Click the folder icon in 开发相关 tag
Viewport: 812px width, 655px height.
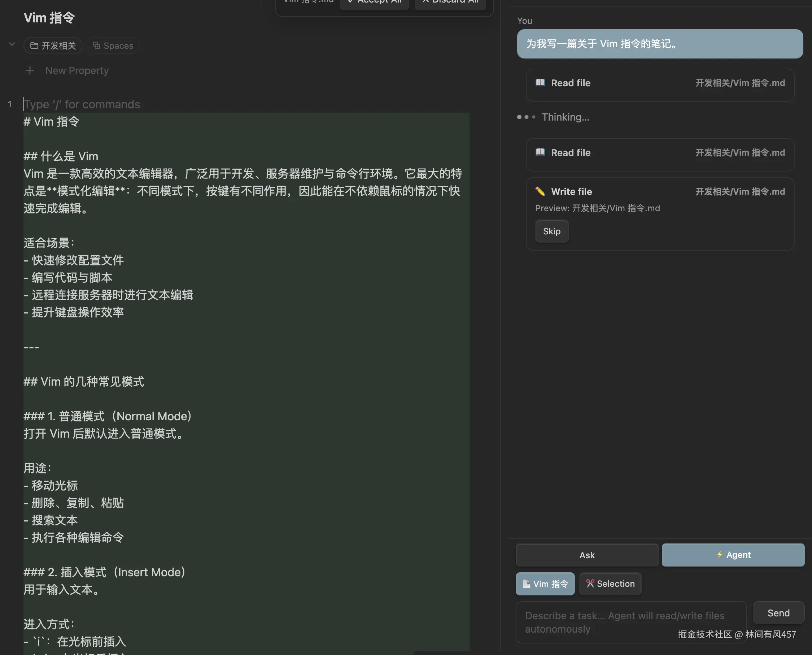(x=34, y=45)
